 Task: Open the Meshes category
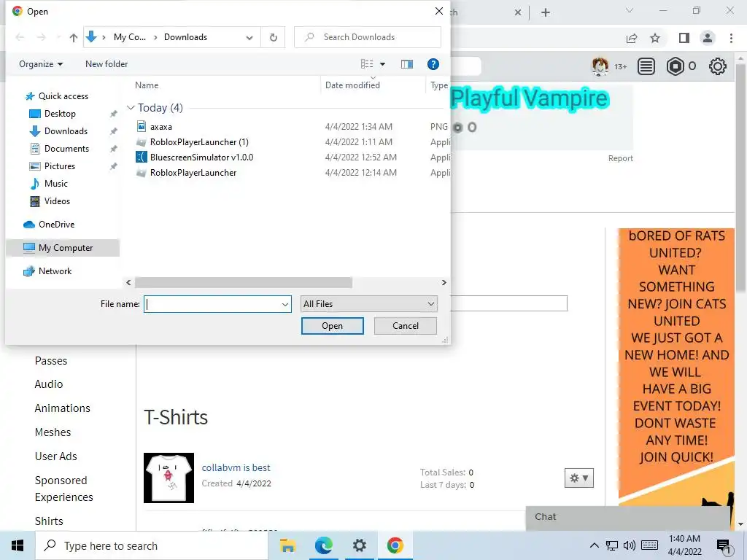[53, 432]
